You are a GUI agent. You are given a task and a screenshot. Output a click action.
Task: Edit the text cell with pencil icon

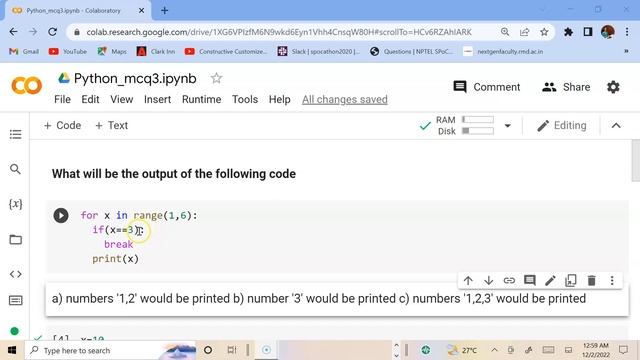coord(550,280)
